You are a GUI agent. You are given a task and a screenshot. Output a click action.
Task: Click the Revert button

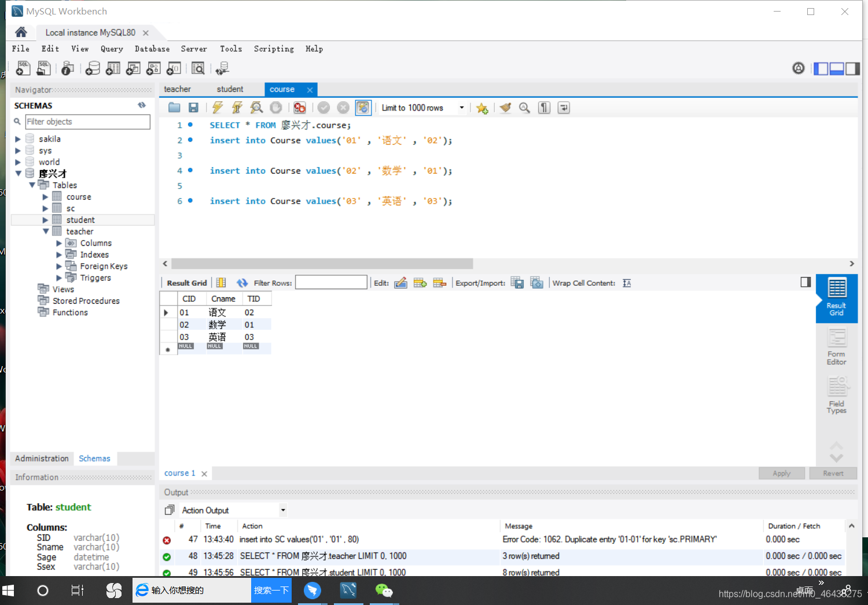(833, 473)
